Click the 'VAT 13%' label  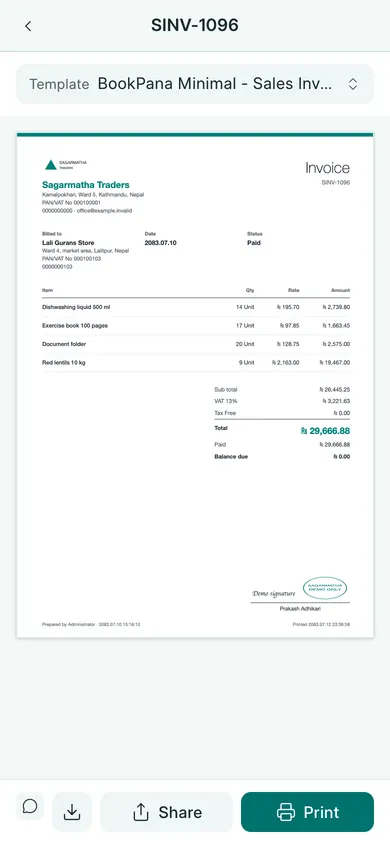coord(226,401)
